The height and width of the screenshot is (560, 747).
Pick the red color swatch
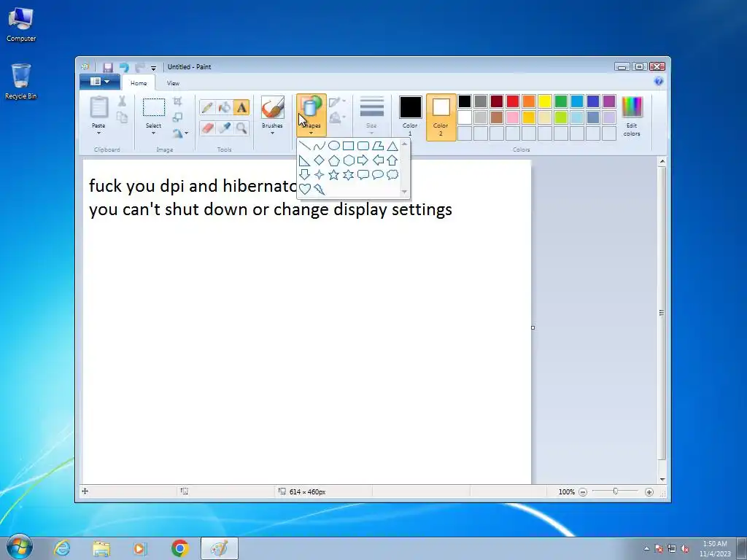tap(513, 101)
